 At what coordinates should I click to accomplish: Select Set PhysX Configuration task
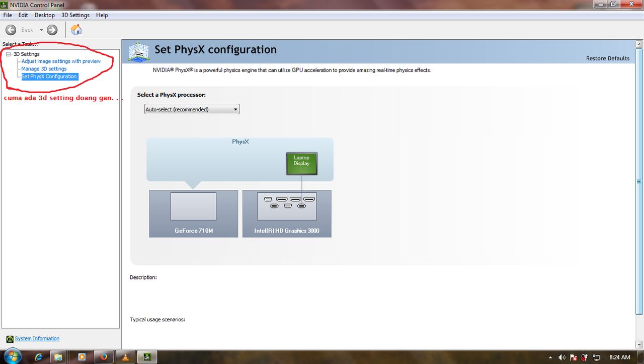click(49, 77)
